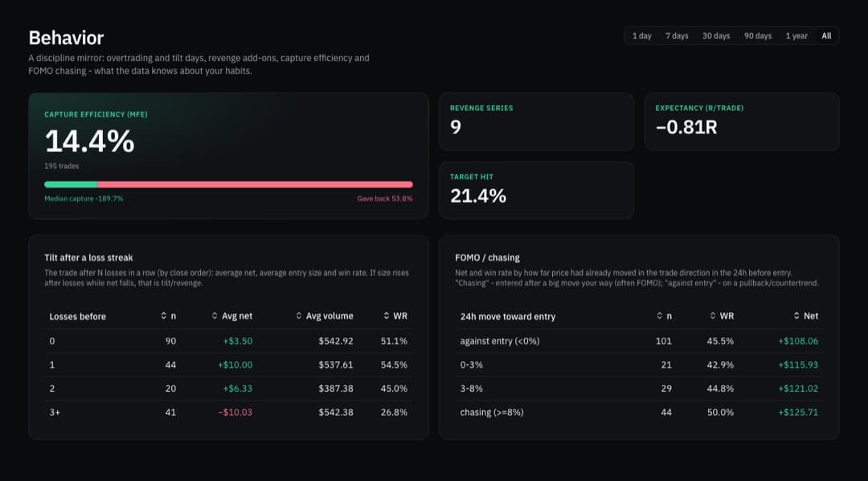Image resolution: width=868 pixels, height=481 pixels.
Task: Click the +$108.06 net cell
Action: pos(798,341)
